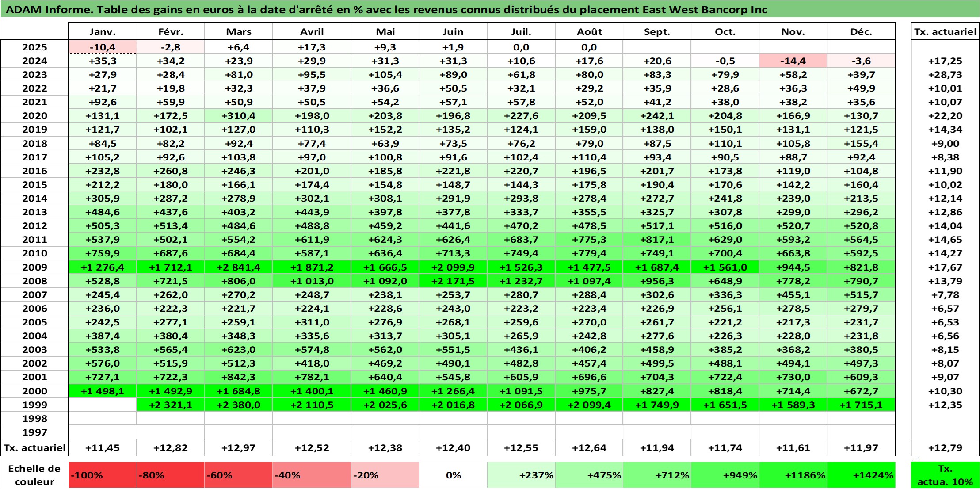Viewport: 980px width, 489px height.
Task: Click the 1999 row label
Action: [x=34, y=405]
